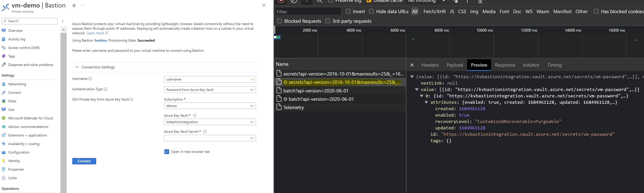Switch to the Headers tab
The height and width of the screenshot is (193, 644).
[430, 65]
